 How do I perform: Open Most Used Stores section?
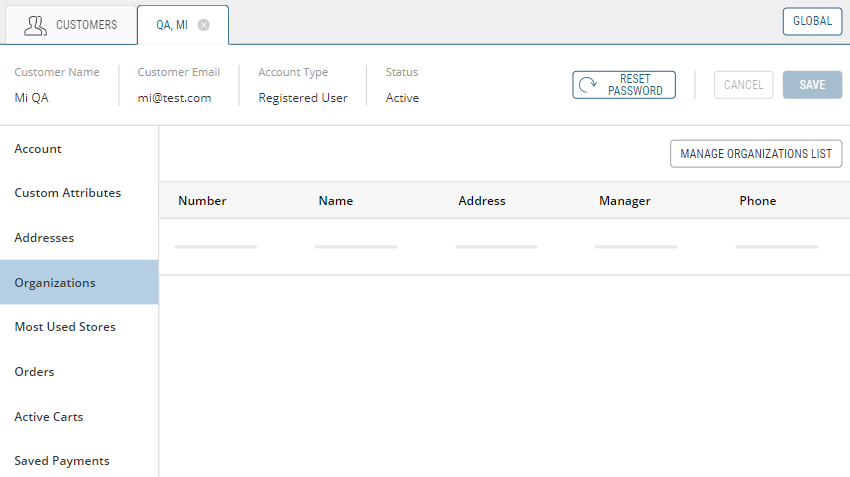tap(65, 327)
